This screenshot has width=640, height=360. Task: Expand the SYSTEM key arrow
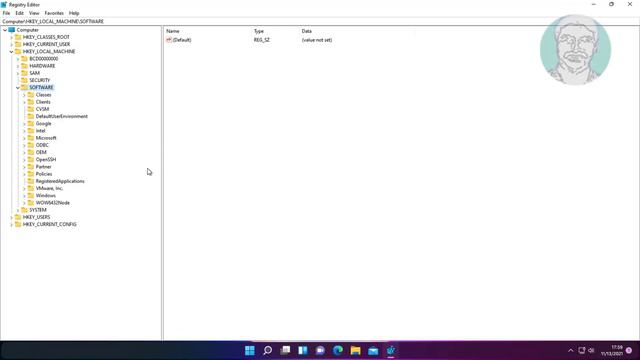tap(18, 210)
